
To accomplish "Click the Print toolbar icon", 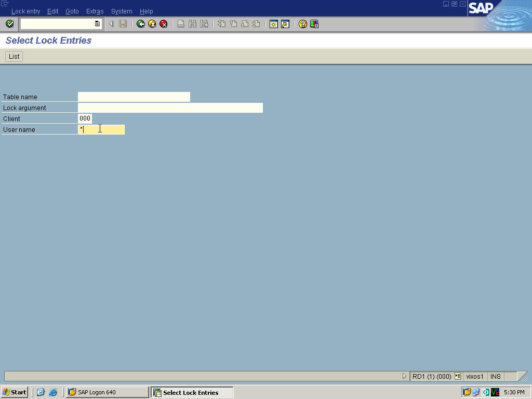I will (180, 23).
